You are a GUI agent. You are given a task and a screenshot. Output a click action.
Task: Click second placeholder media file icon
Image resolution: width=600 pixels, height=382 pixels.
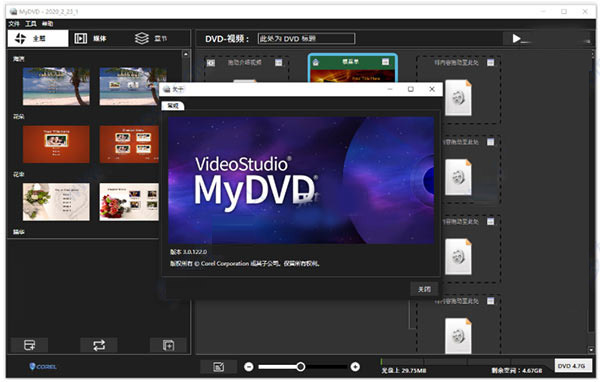point(458,177)
